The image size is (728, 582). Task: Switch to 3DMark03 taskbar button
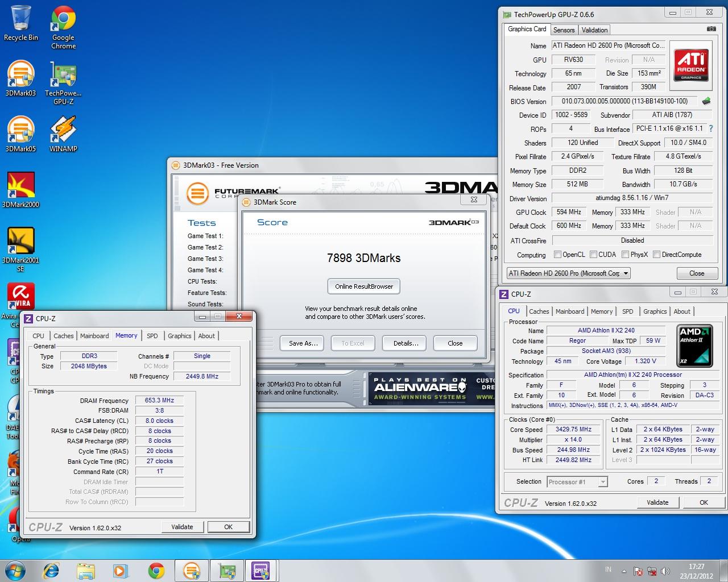pos(192,570)
